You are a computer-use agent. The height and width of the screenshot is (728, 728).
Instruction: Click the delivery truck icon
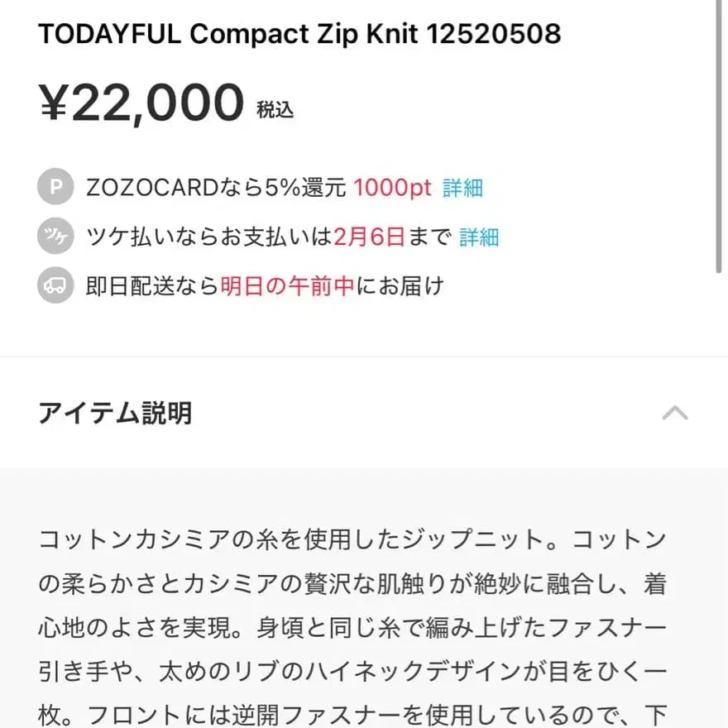tap(55, 285)
